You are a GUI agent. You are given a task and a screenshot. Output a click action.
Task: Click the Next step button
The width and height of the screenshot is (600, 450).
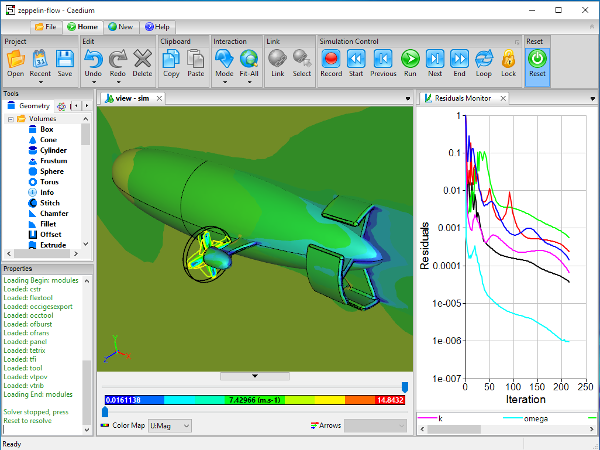[434, 62]
